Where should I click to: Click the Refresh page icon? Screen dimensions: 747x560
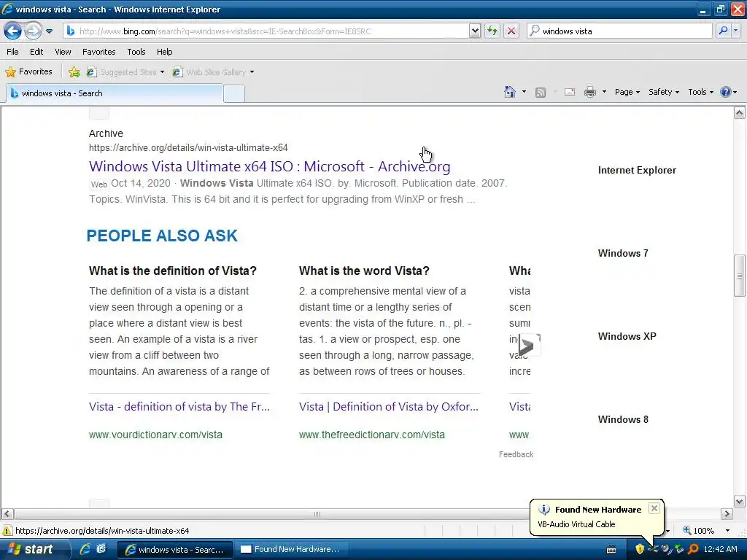(492, 31)
